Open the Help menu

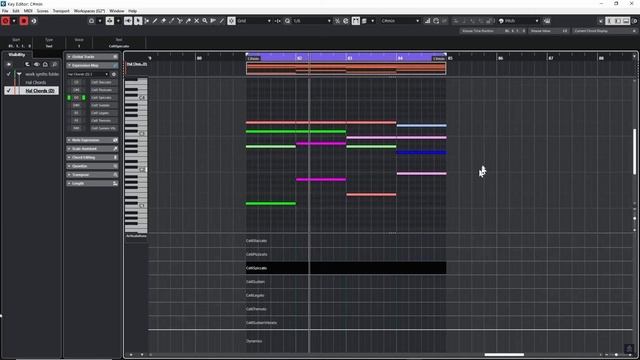click(133, 11)
